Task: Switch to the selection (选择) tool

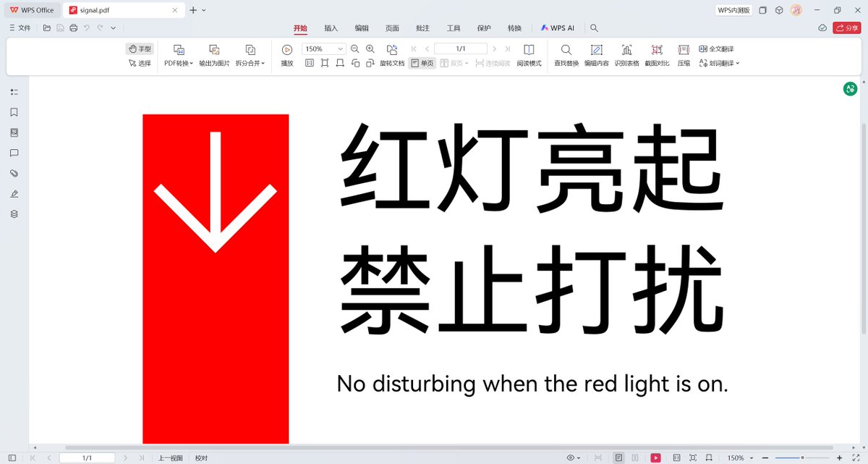Action: tap(140, 63)
